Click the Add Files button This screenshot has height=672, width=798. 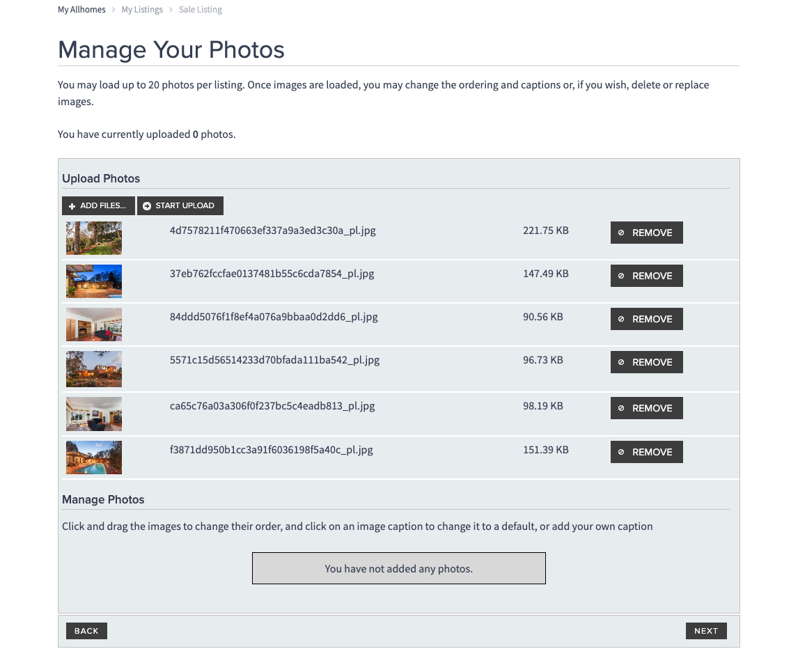point(98,205)
